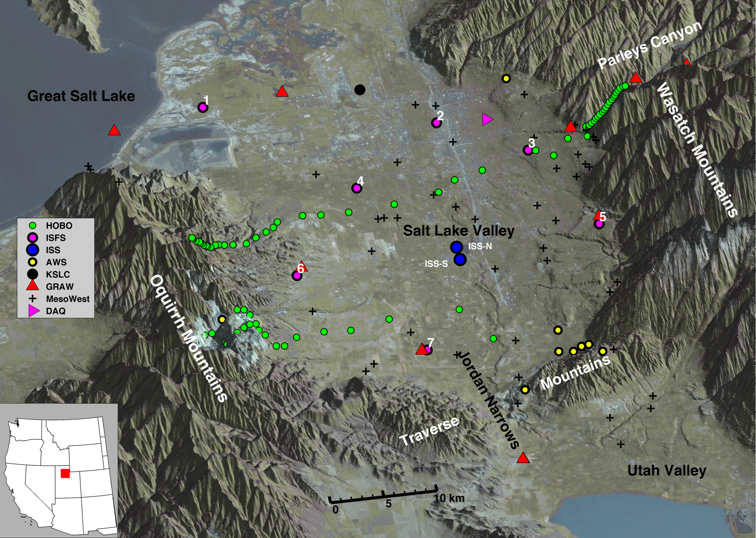Viewport: 756px width, 538px height.
Task: Select ISFS station 2 marker
Action: click(x=436, y=123)
